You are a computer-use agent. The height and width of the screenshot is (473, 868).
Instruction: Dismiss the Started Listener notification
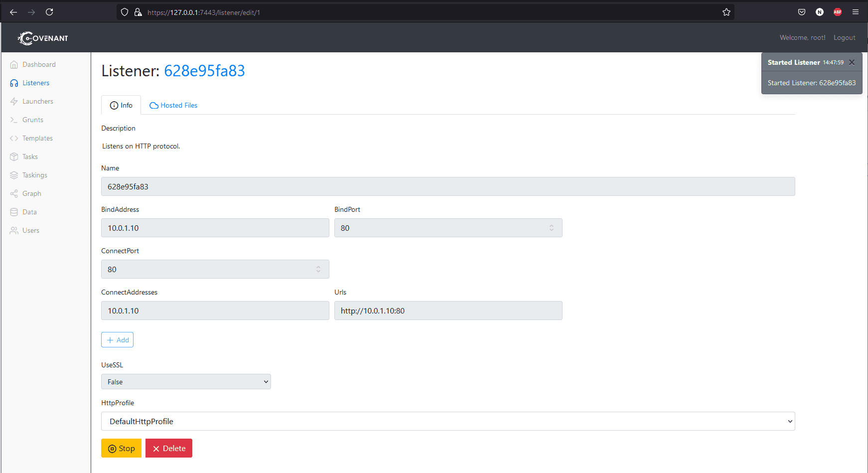(x=852, y=62)
